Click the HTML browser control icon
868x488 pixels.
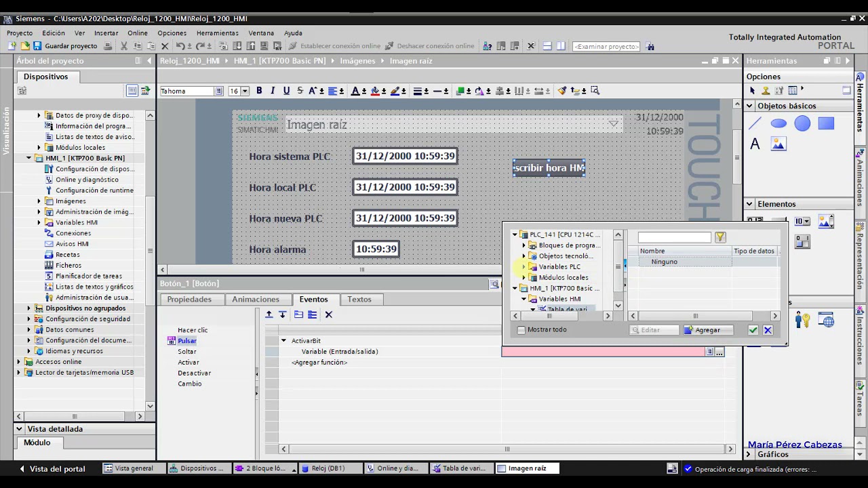tap(826, 320)
